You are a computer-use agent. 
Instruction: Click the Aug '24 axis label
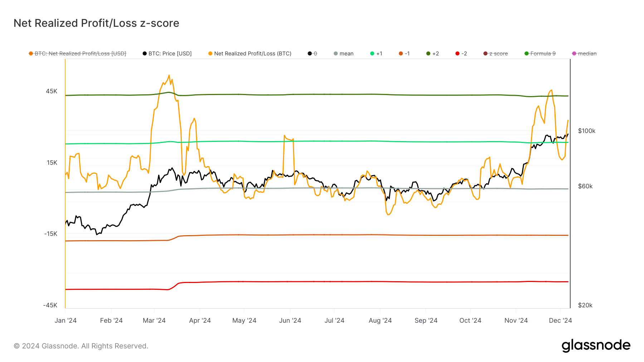click(380, 321)
